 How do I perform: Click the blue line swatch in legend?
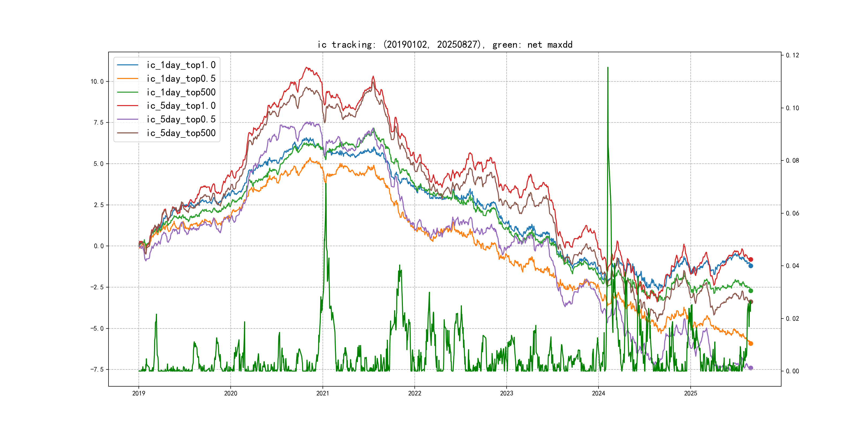(x=128, y=65)
